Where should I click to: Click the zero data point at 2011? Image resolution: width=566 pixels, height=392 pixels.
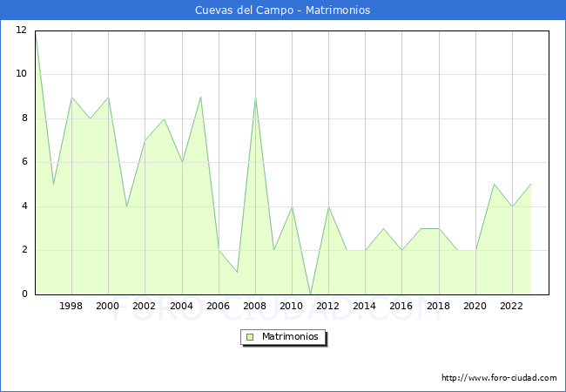point(310,294)
